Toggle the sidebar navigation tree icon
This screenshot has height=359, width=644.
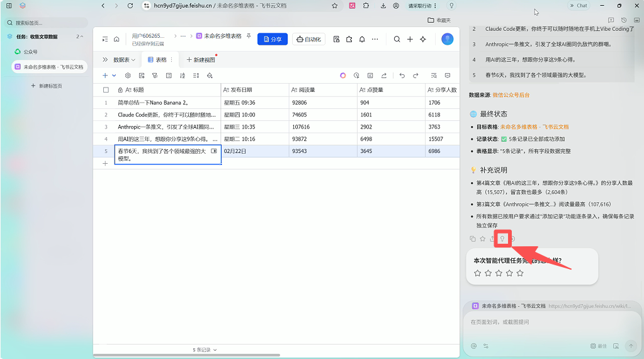(x=105, y=39)
